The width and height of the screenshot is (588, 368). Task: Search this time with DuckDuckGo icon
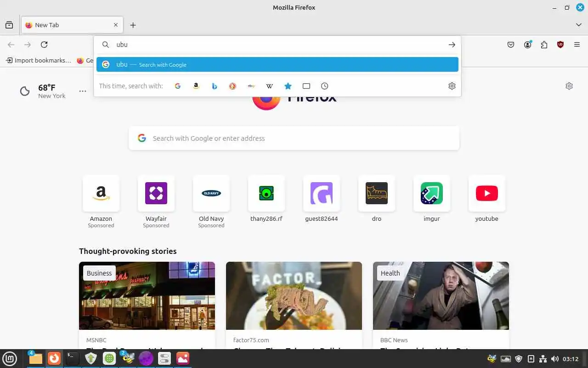point(233,86)
